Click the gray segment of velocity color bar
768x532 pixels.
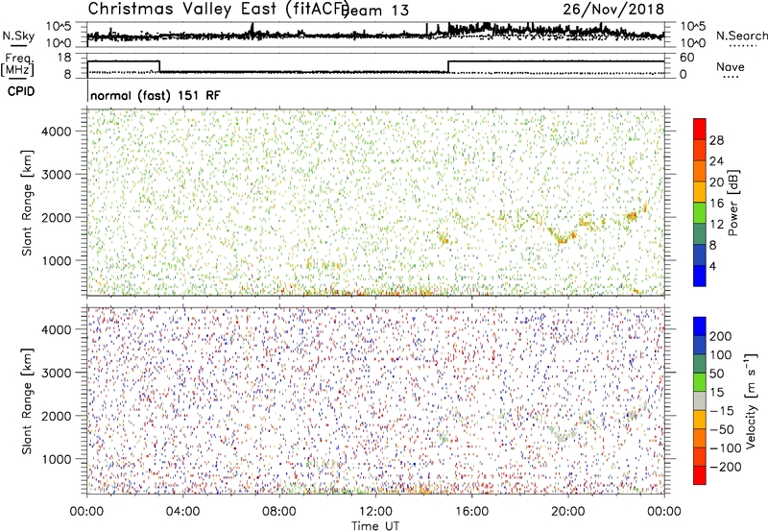(x=700, y=400)
